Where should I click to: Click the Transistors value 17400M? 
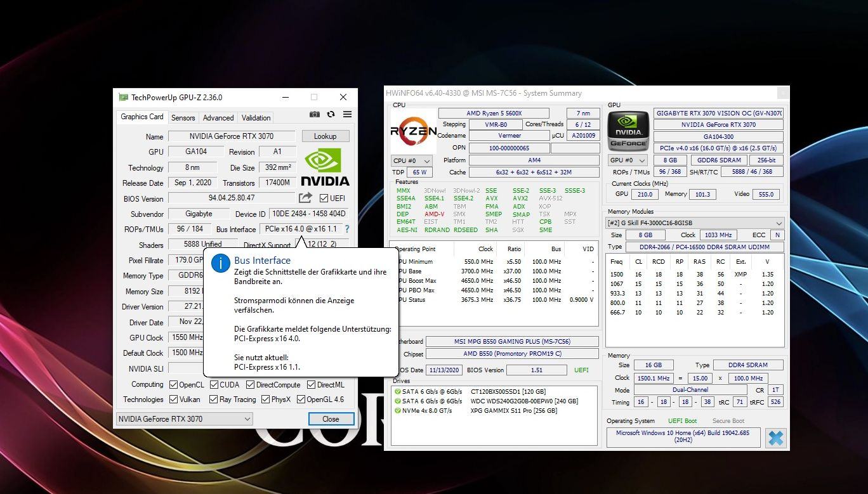click(x=278, y=183)
